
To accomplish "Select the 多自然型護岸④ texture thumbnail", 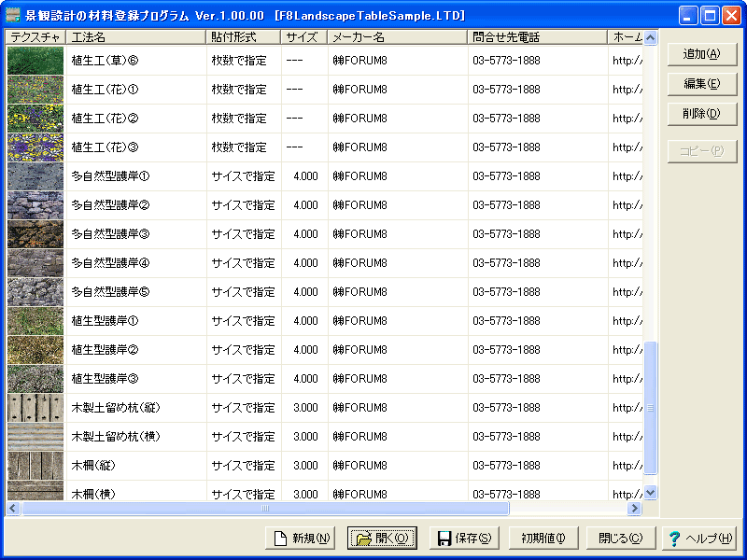I will (35, 263).
